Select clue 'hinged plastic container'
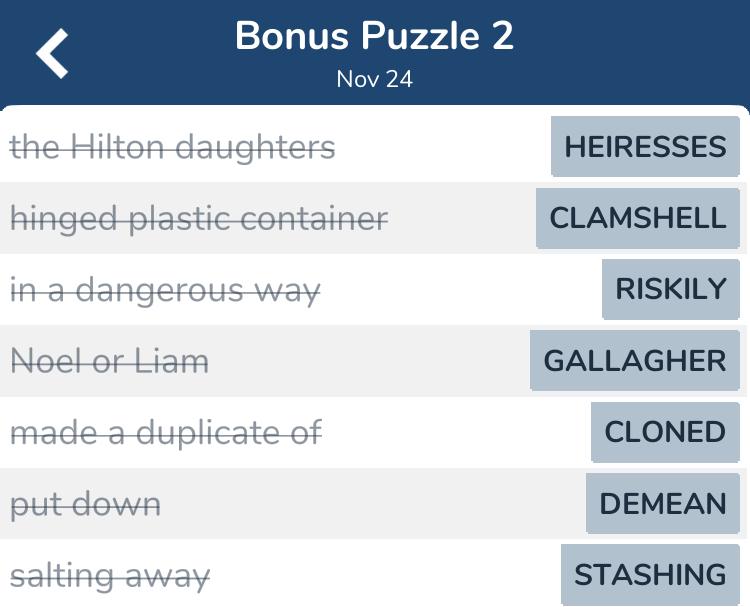The height and width of the screenshot is (607, 750). click(199, 219)
